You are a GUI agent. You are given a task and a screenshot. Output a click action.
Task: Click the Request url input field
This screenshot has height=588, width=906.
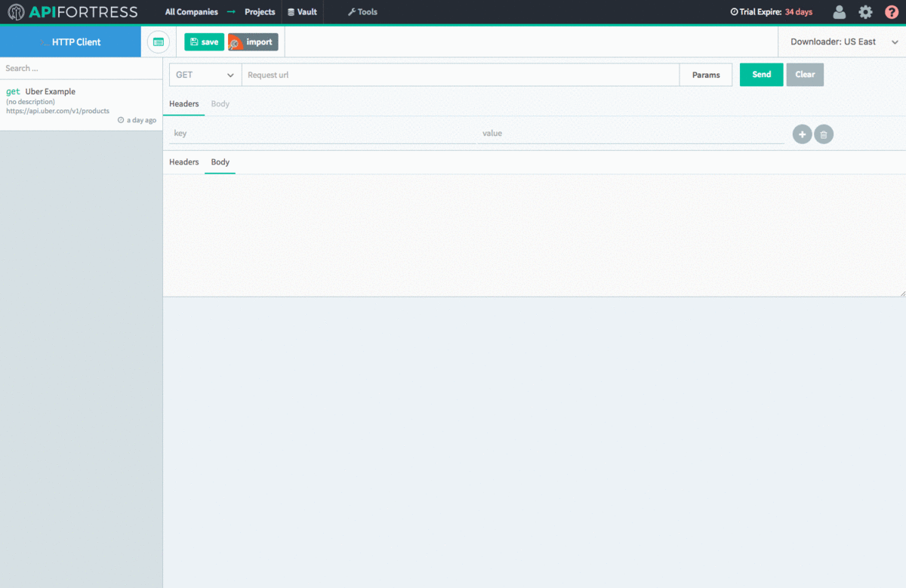[x=461, y=75]
